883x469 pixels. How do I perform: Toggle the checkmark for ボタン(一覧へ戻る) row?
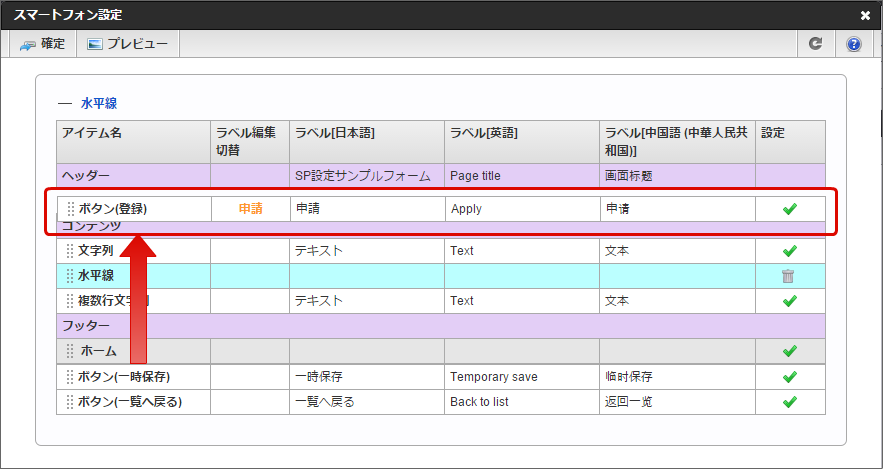[x=789, y=402]
